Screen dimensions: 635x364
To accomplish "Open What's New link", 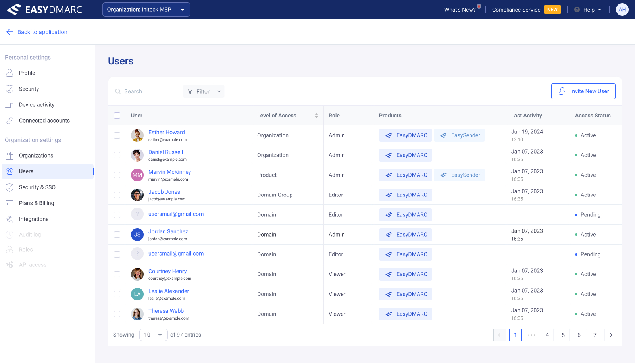I will click(460, 10).
